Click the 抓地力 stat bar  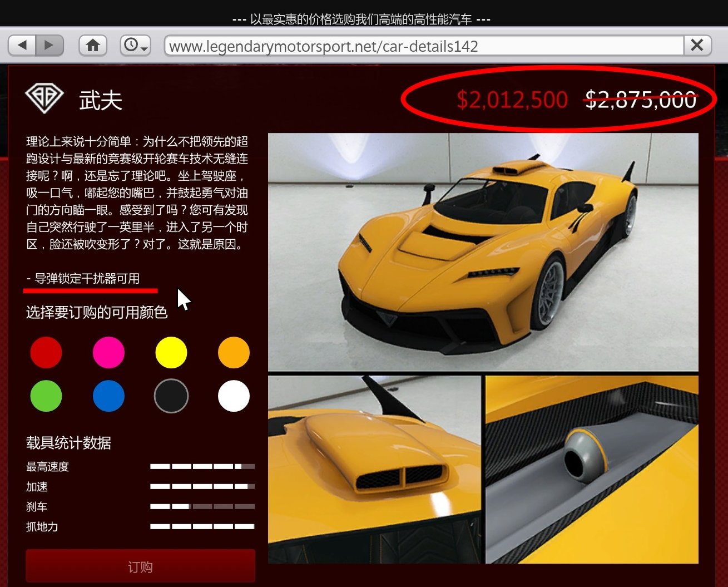(x=202, y=527)
